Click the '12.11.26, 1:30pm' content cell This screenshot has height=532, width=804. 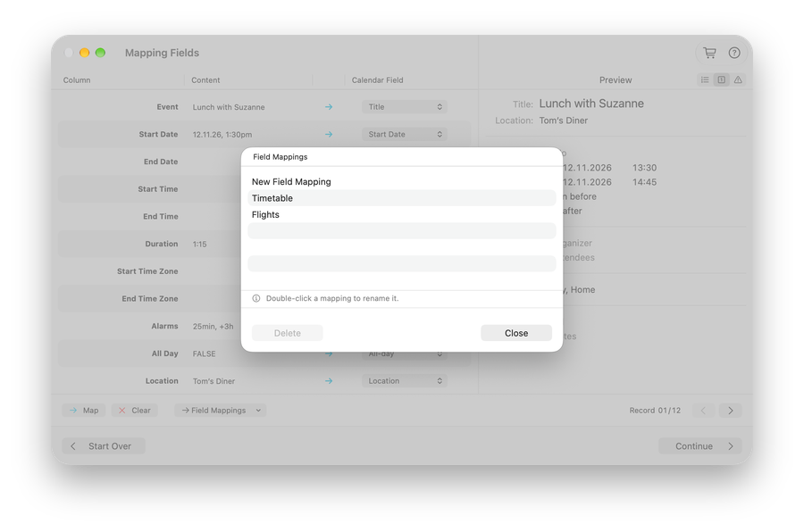[222, 134]
